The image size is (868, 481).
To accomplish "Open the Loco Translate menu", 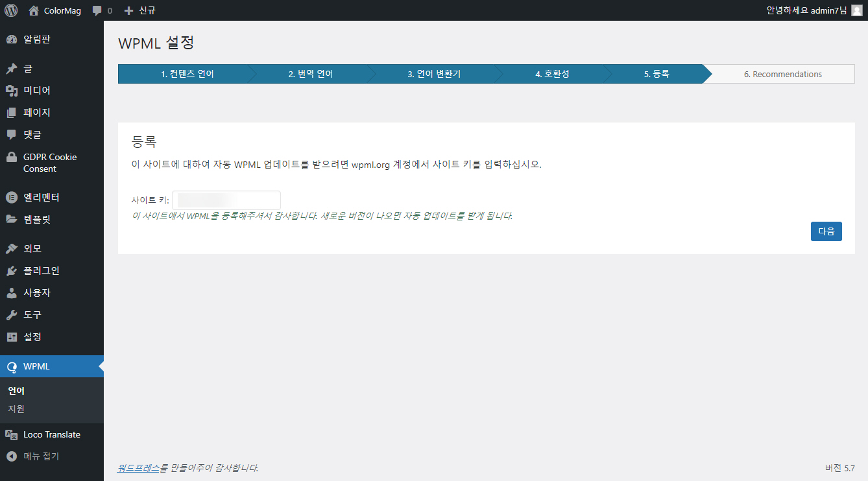I will pos(52,434).
